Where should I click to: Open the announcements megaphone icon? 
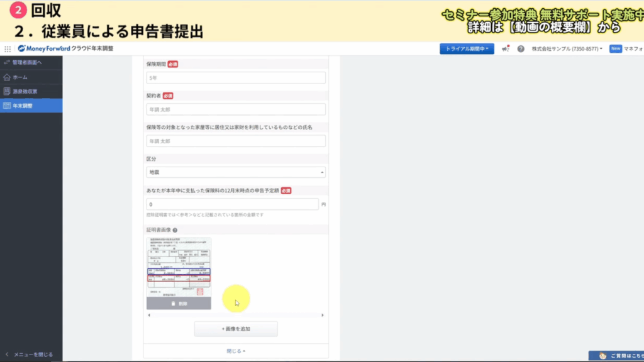[506, 48]
